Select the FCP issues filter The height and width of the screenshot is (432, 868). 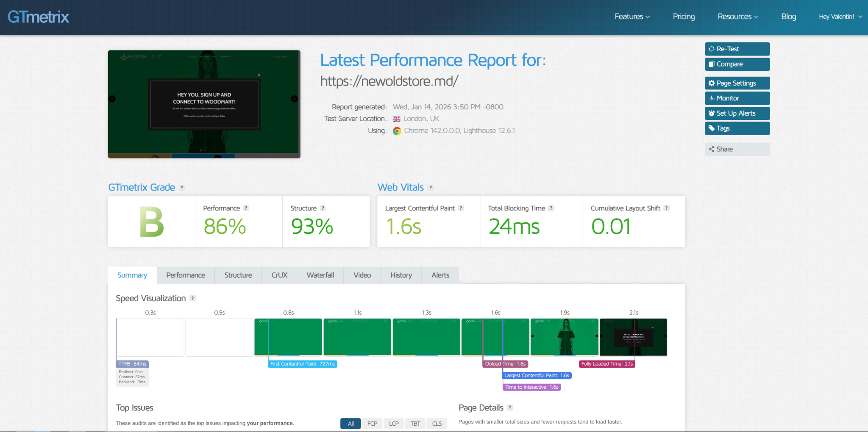[372, 424]
